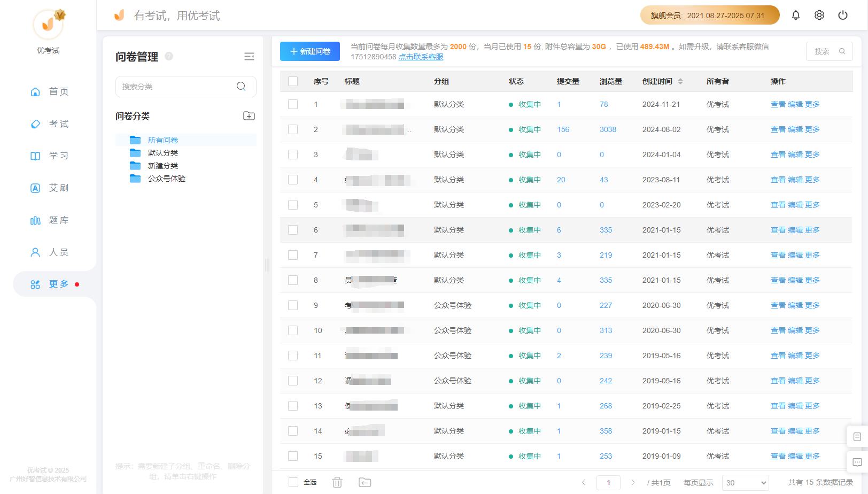This screenshot has height=494, width=868.
Task: Click the page number input showing 1
Action: pos(608,483)
